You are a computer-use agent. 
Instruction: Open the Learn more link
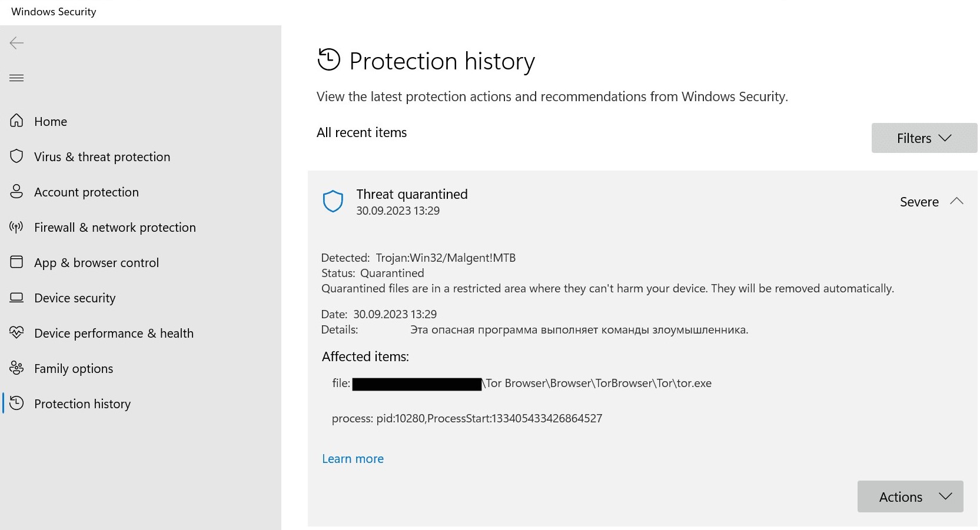(x=353, y=459)
